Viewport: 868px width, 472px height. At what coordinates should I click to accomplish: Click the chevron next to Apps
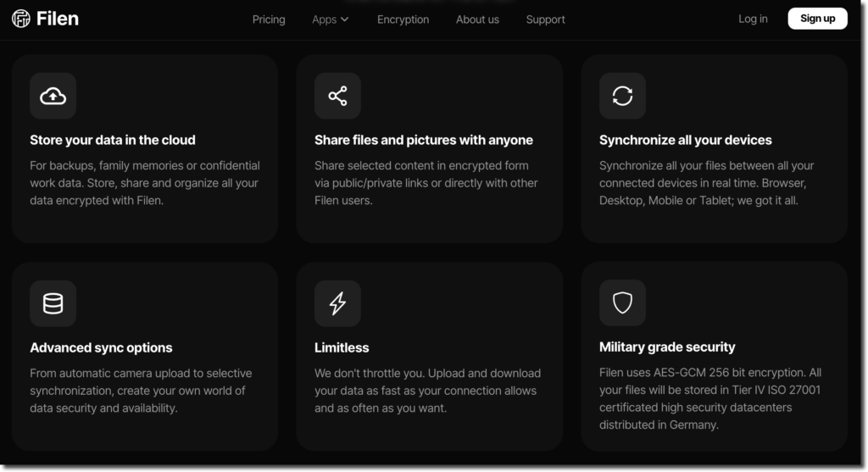345,19
